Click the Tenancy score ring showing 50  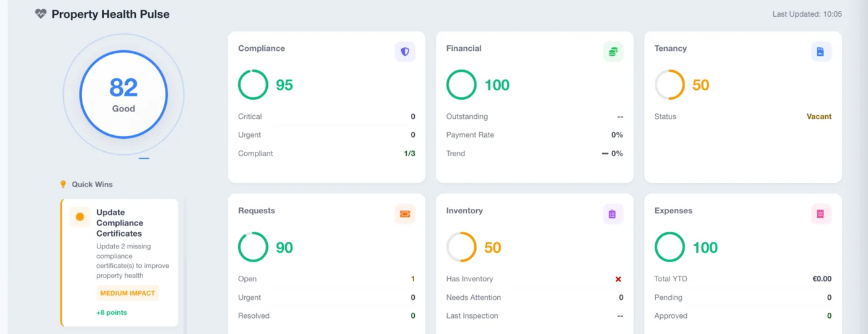[x=670, y=85]
